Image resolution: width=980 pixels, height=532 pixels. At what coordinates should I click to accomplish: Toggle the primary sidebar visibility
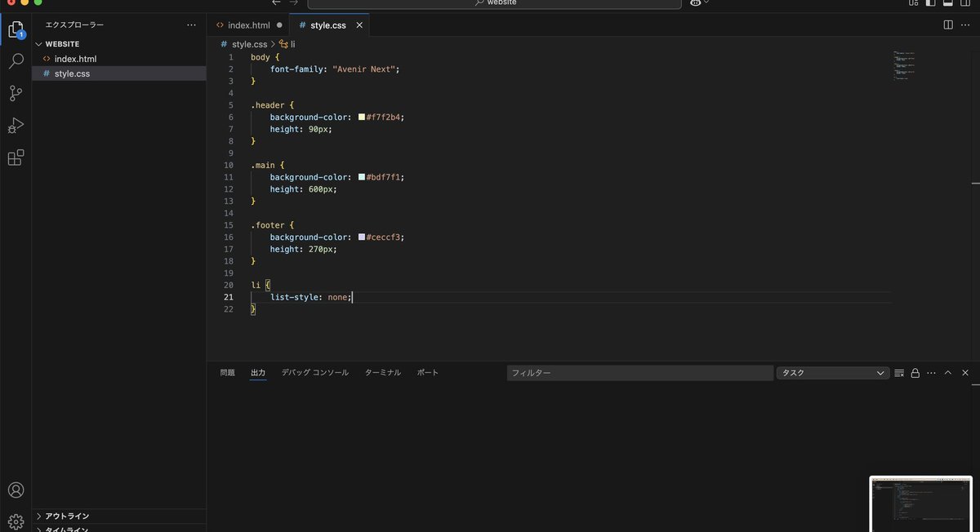click(930, 3)
